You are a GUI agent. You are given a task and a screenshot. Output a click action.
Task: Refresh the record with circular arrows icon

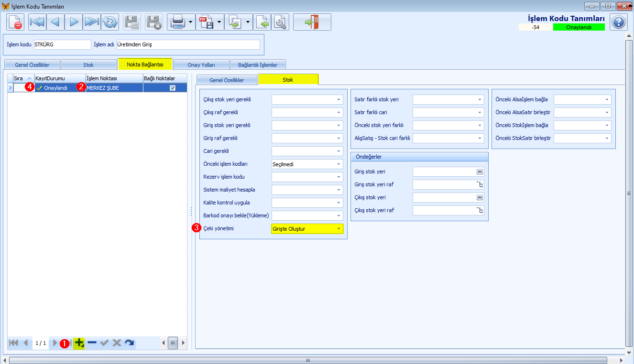point(110,22)
